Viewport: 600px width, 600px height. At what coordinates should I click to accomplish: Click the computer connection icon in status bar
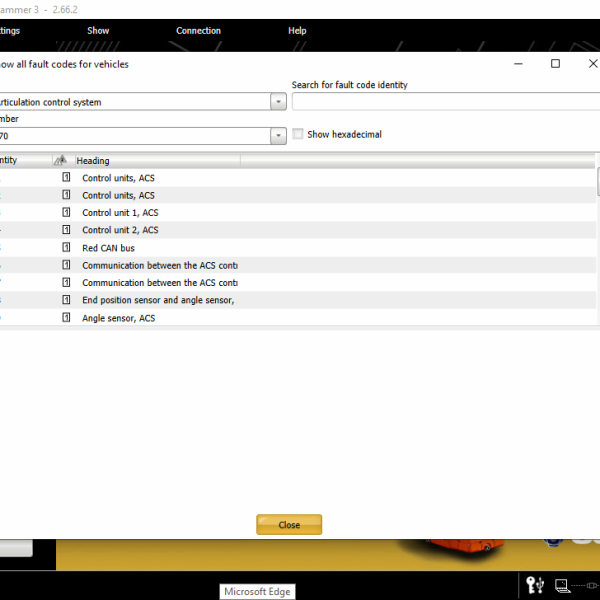pyautogui.click(x=562, y=584)
